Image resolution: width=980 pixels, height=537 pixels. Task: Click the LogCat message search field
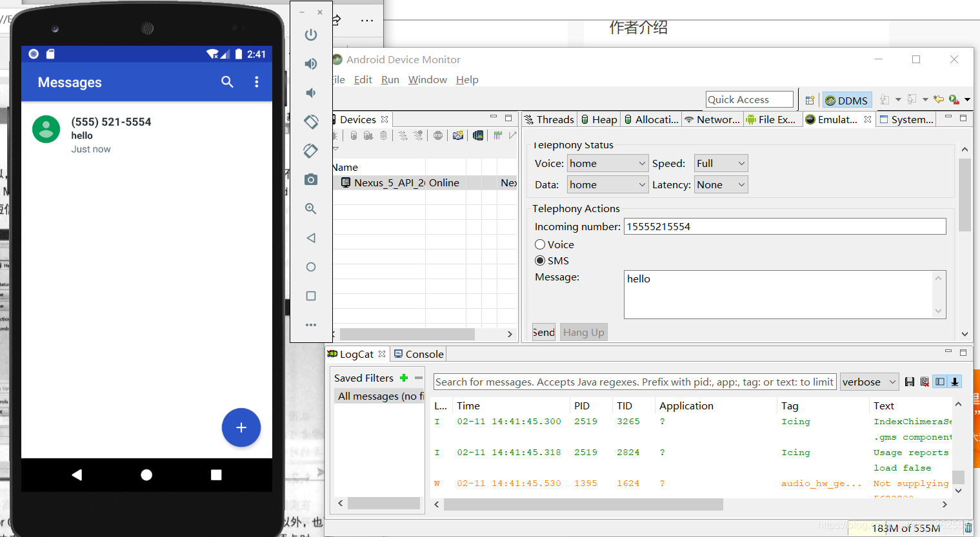pos(635,382)
